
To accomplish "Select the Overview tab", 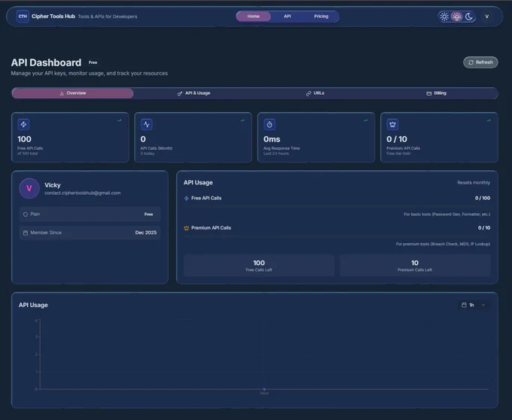I will click(72, 93).
